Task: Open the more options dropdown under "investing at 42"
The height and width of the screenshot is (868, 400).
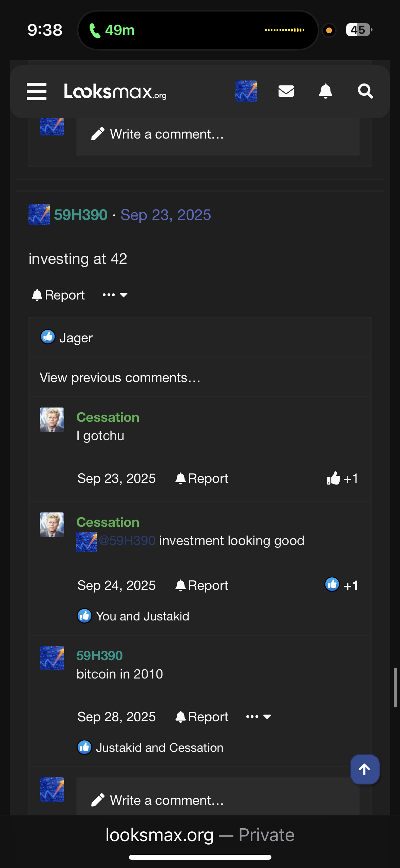Action: coord(115,295)
